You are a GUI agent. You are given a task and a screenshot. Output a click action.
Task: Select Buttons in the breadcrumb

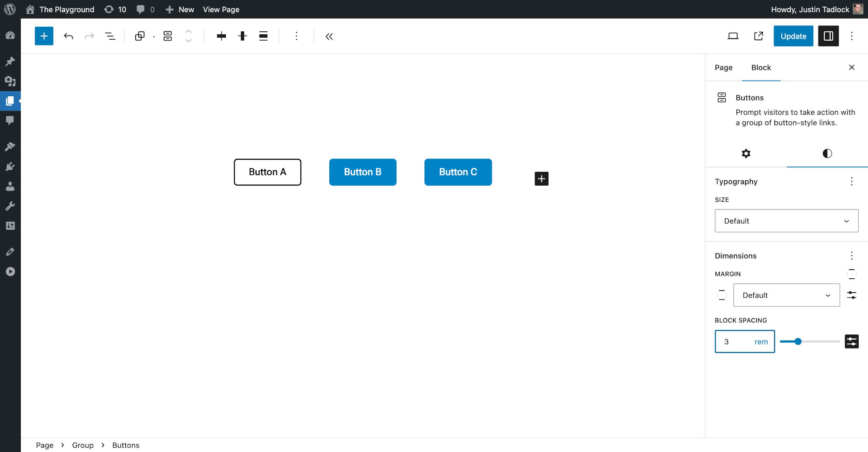[x=126, y=445]
